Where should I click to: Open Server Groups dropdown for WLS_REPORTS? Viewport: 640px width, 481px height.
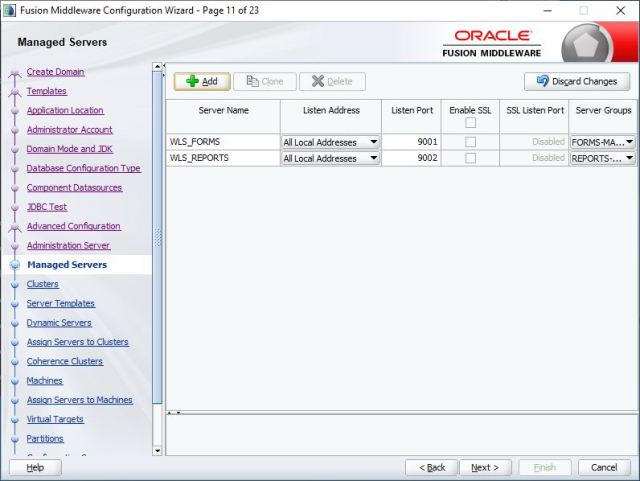[602, 158]
